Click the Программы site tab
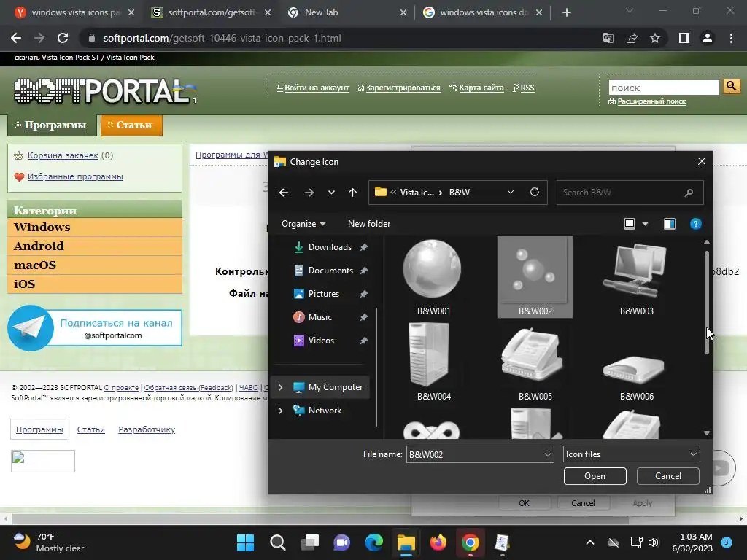 pyautogui.click(x=52, y=125)
